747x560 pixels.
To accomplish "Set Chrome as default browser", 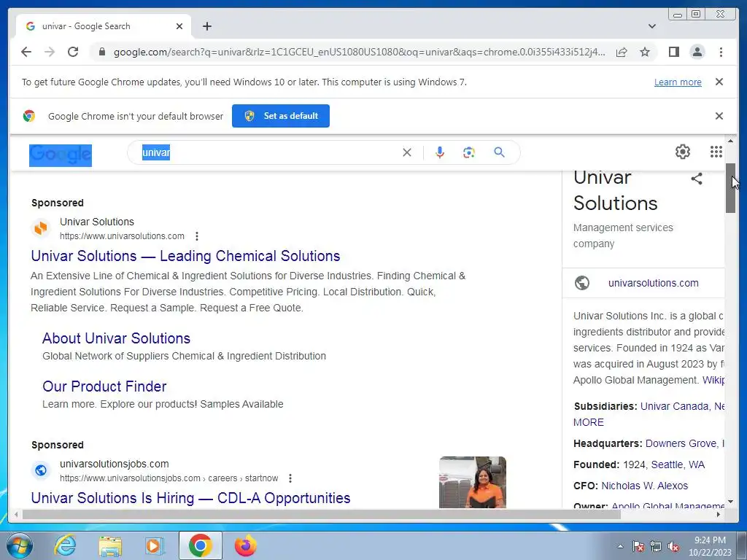I will [281, 116].
